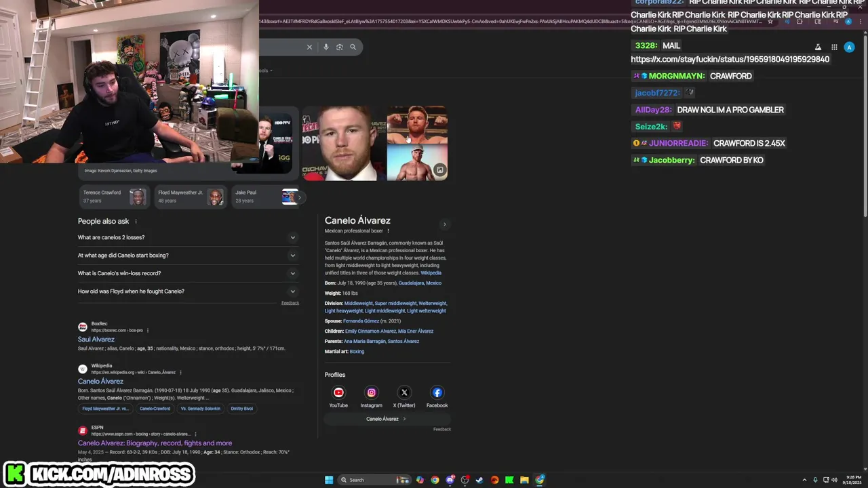This screenshot has width=868, height=488.
Task: Open Fernanda Gómez spouse link
Action: click(x=361, y=321)
